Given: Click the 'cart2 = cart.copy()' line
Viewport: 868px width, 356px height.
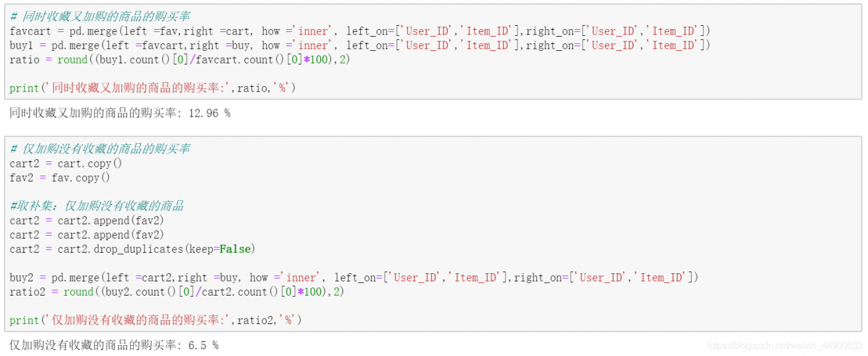Looking at the screenshot, I should tap(66, 163).
